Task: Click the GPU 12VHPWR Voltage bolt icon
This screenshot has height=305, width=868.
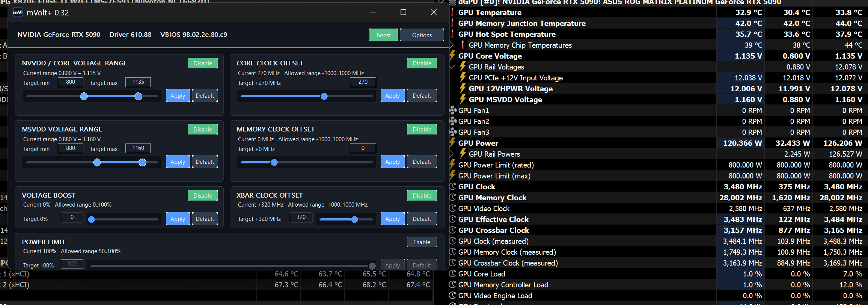Action: click(x=463, y=88)
